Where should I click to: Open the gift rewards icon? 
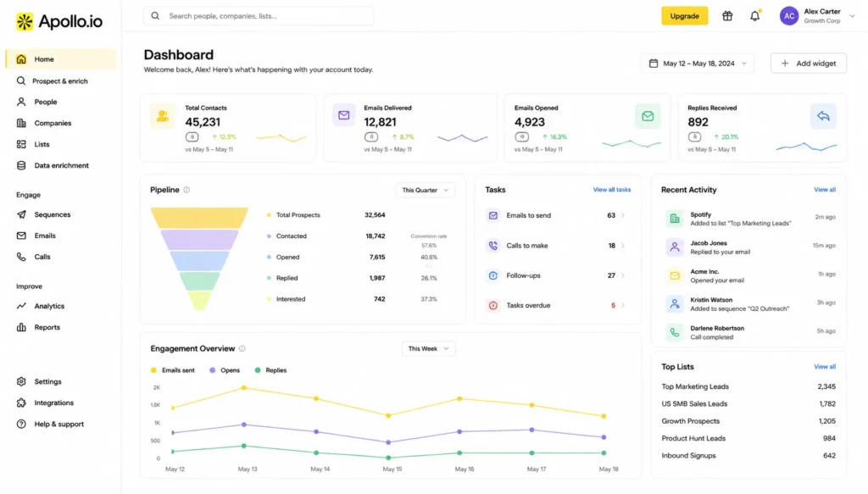tap(727, 16)
